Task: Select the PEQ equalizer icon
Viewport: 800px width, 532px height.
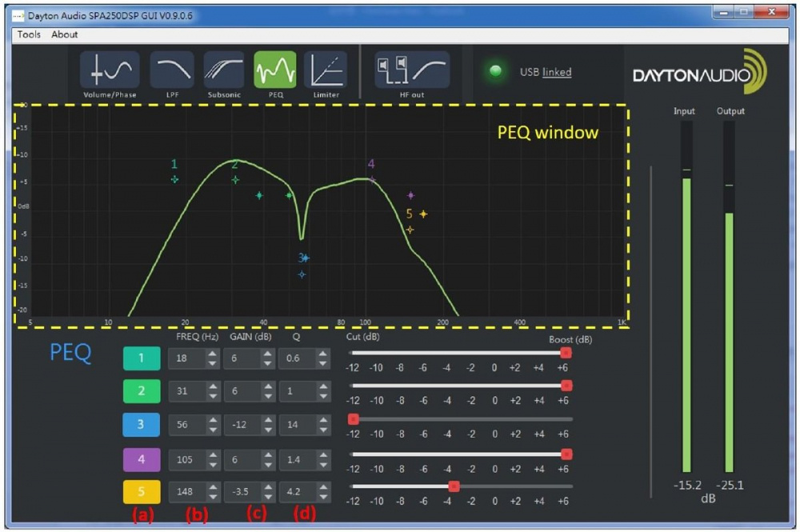Action: point(275,70)
